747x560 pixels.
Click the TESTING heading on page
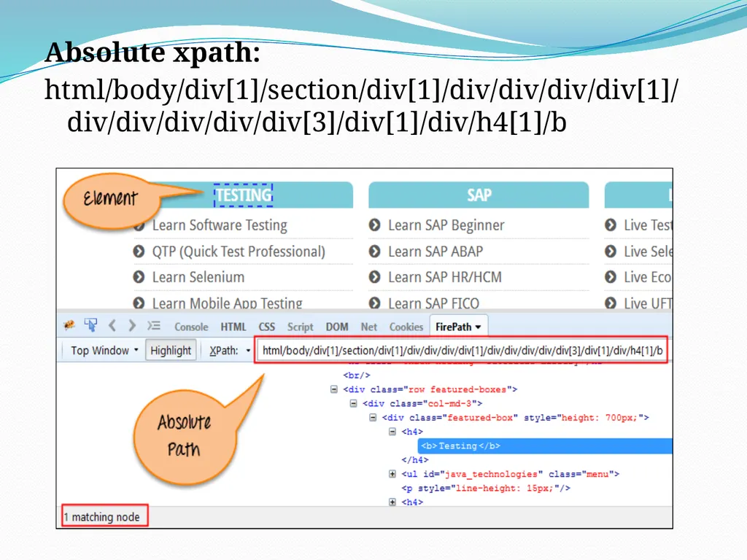click(x=244, y=195)
